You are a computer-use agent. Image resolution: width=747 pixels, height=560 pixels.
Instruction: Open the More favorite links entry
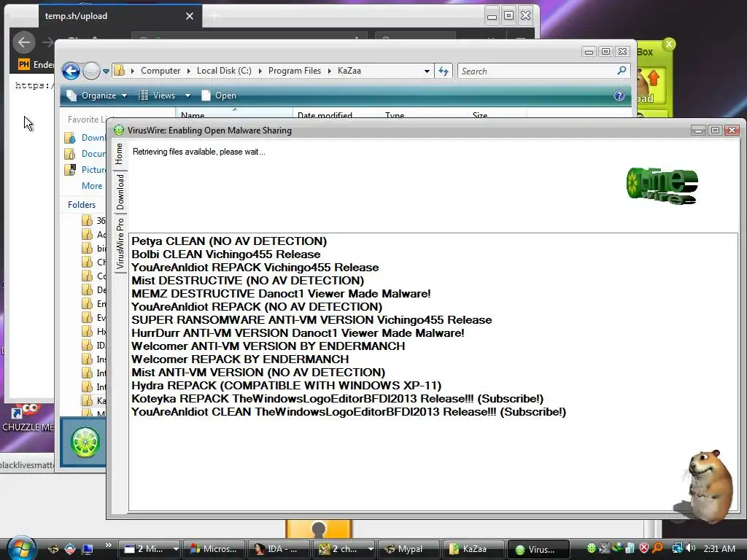[x=92, y=186]
